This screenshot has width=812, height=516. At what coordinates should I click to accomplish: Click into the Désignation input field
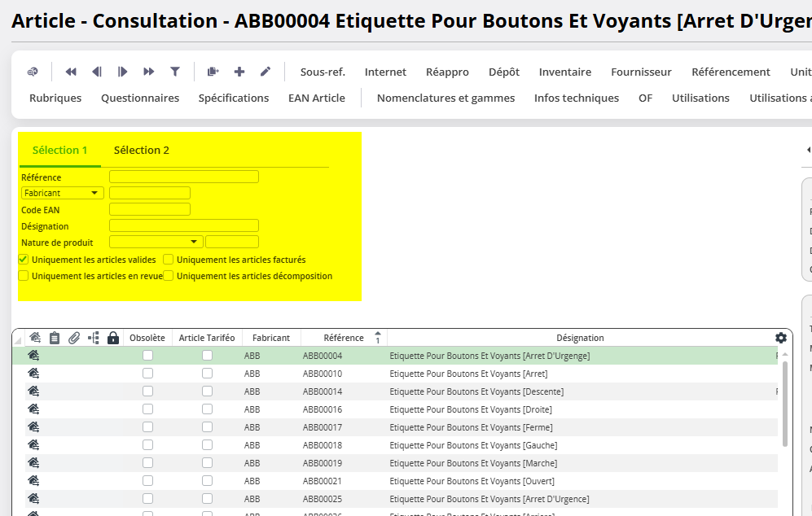point(184,225)
